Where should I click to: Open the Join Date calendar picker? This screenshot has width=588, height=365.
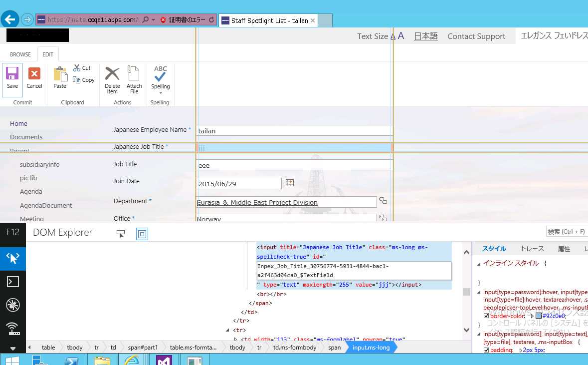(290, 183)
